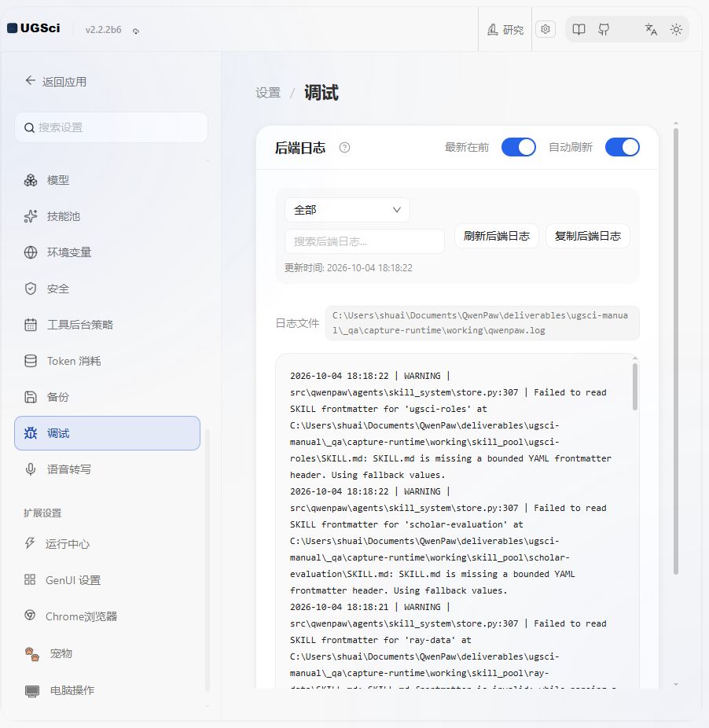The width and height of the screenshot is (709, 728).
Task: Click the 技能池 sparkle icon
Action: point(31,216)
